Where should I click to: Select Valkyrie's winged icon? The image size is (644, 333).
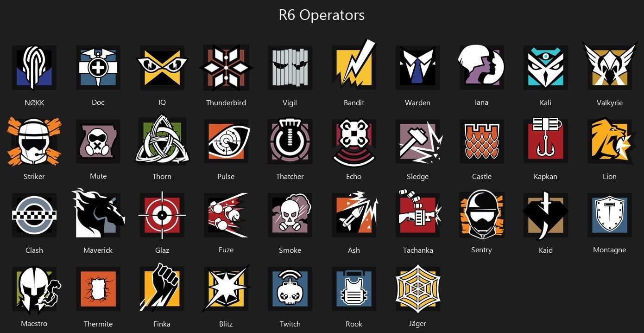coord(610,65)
